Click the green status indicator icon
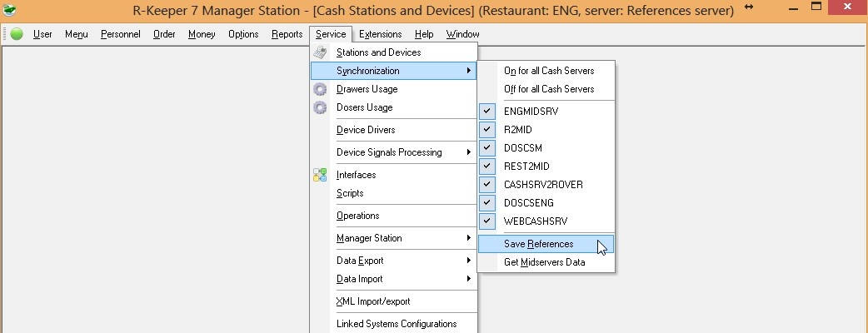Image resolution: width=868 pixels, height=333 pixels. point(17,34)
